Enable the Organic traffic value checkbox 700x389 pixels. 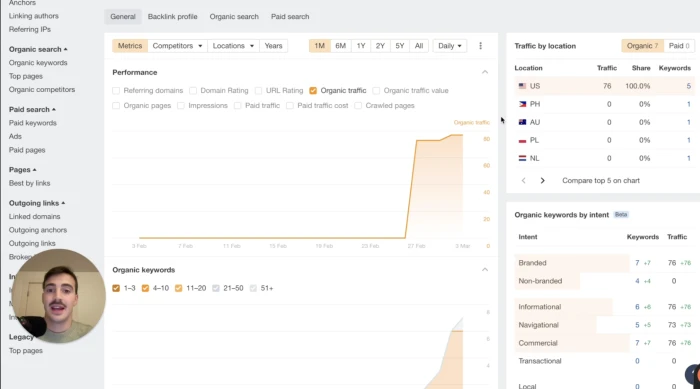(376, 91)
